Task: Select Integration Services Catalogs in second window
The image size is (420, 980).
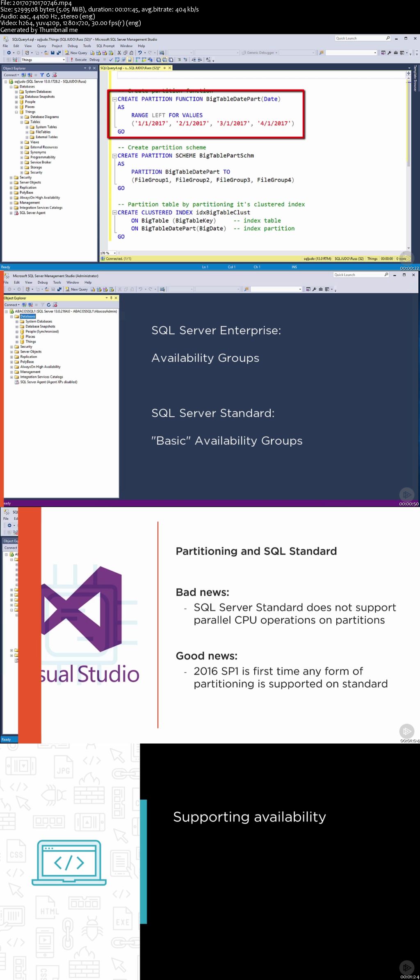Action: pos(42,377)
